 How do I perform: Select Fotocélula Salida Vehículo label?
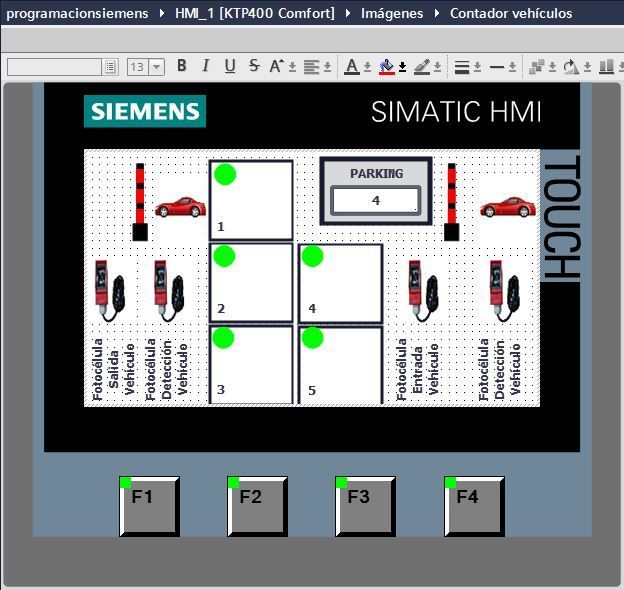coord(113,369)
